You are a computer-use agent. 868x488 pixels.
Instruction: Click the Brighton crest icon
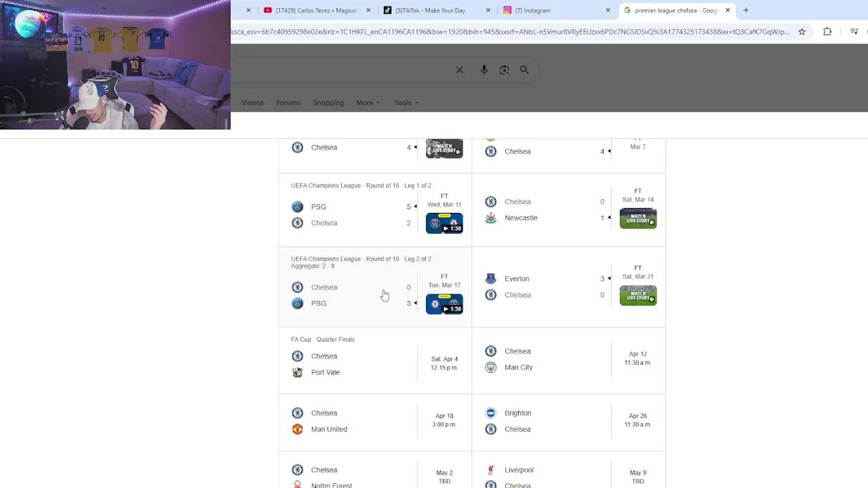[x=491, y=413]
